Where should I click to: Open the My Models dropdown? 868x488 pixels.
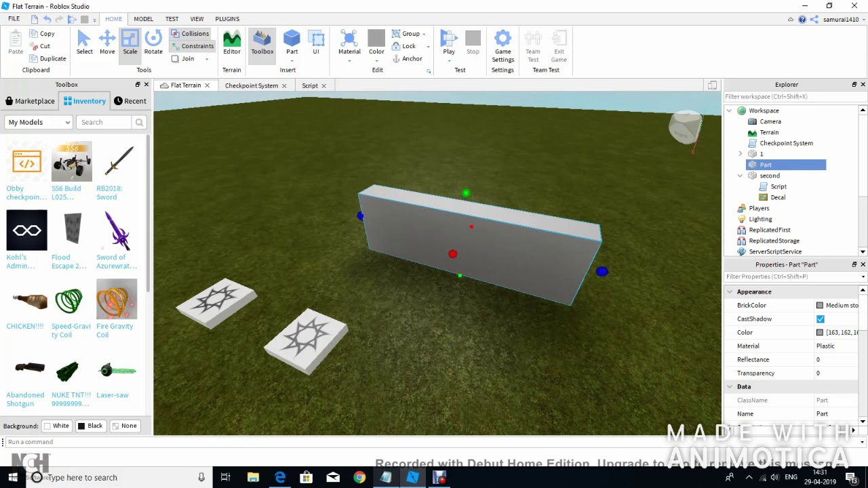tap(39, 122)
